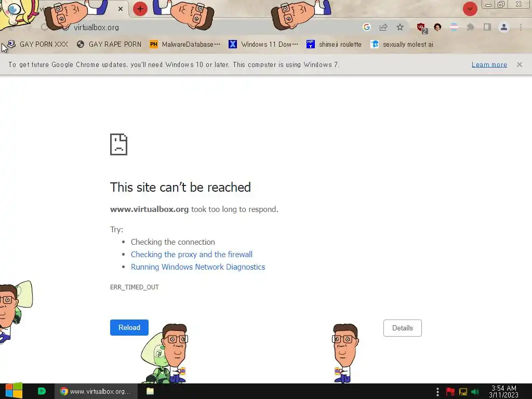Open the red flag Action Center tray icon
Viewport: 532px width, 399px height.
pos(450,392)
